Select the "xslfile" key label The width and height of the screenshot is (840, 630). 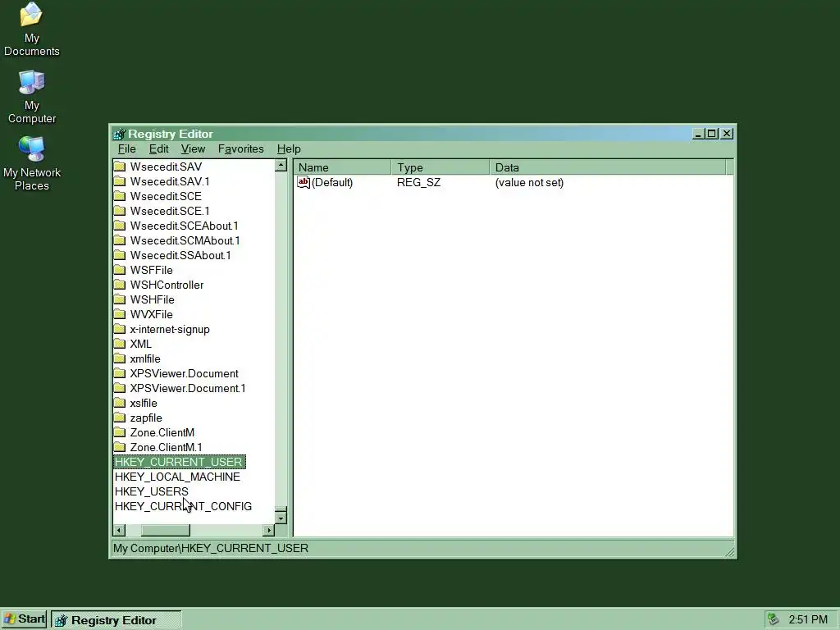144,403
